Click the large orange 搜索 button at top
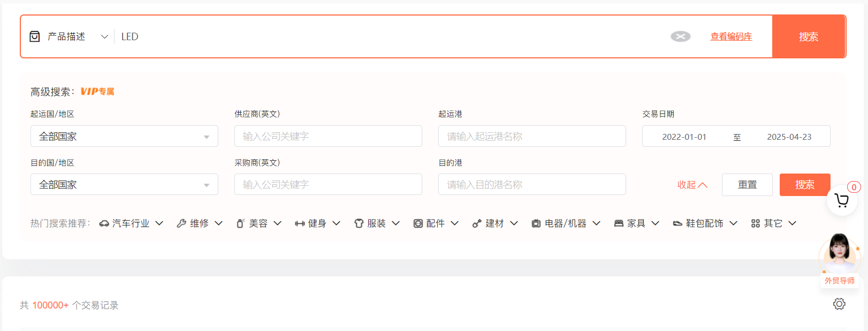This screenshot has height=331, width=868. (808, 36)
